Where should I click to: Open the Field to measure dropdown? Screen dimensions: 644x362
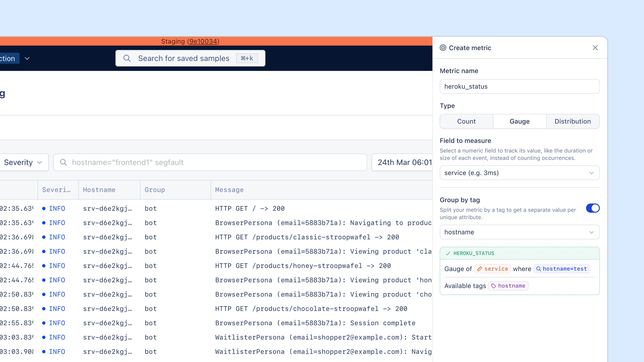(x=520, y=173)
